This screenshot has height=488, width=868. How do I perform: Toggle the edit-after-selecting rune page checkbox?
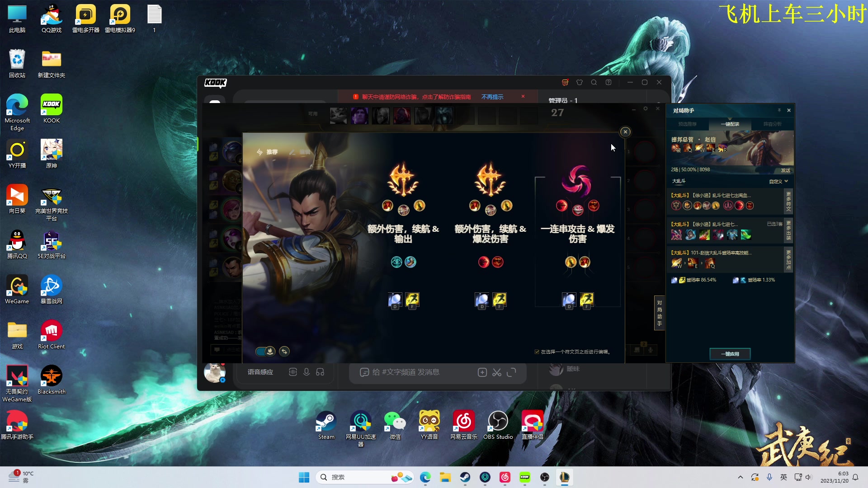[537, 352]
